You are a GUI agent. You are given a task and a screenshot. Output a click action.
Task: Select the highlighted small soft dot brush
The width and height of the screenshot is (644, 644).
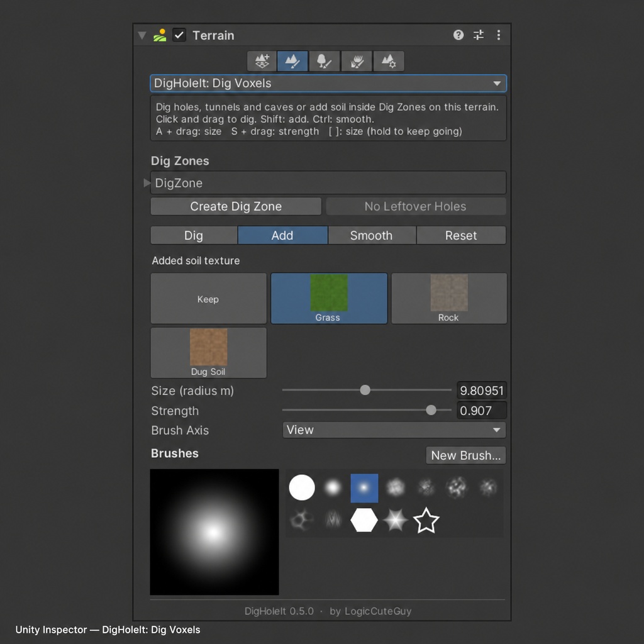point(364,488)
